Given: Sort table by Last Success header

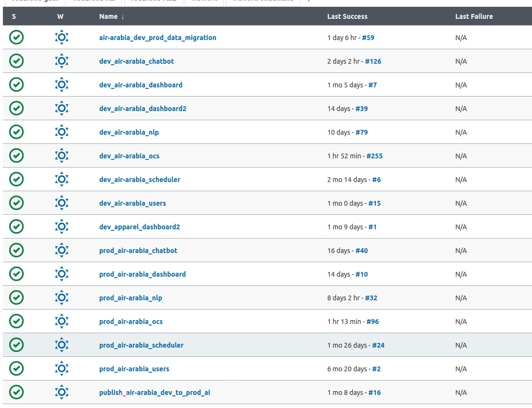Looking at the screenshot, I should click(x=347, y=16).
